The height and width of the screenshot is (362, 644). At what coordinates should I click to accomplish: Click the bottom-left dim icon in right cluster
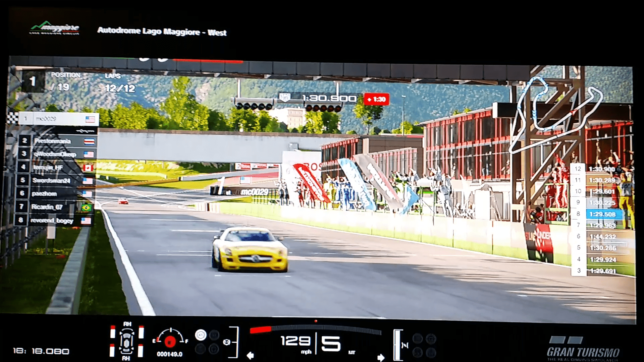(x=417, y=353)
